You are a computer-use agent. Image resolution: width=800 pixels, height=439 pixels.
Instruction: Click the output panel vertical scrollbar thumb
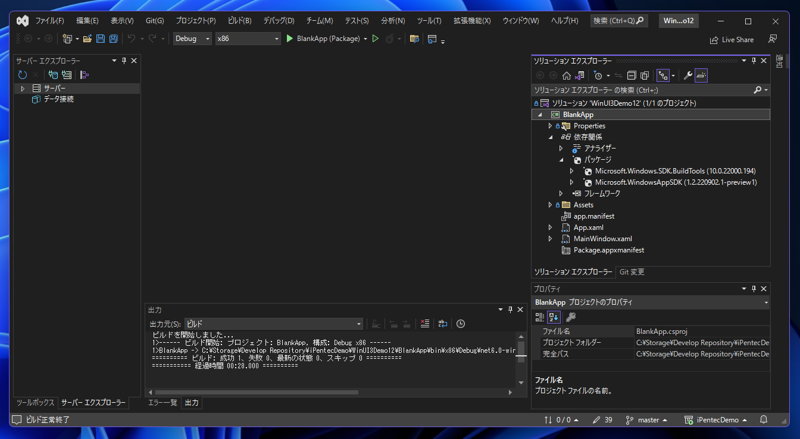point(521,352)
